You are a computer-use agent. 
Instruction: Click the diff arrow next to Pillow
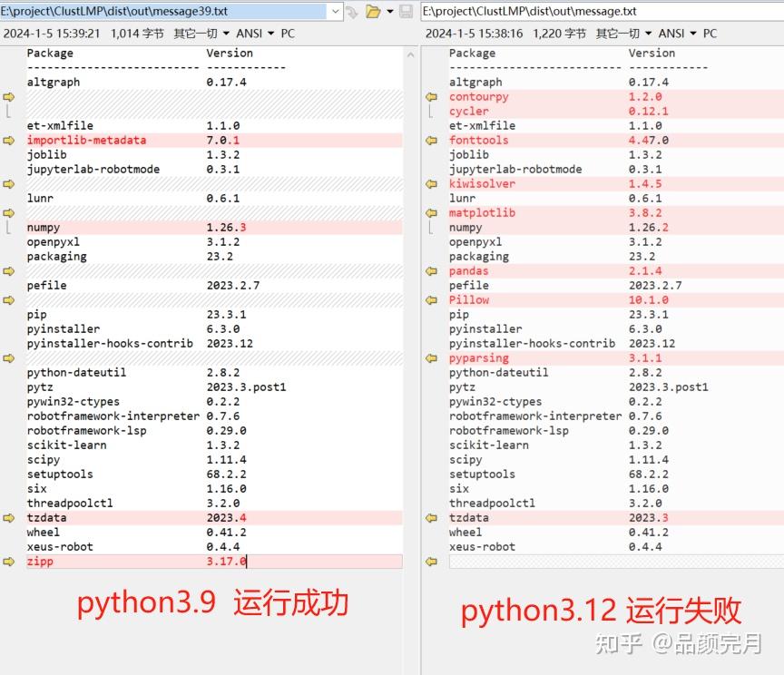tap(430, 299)
